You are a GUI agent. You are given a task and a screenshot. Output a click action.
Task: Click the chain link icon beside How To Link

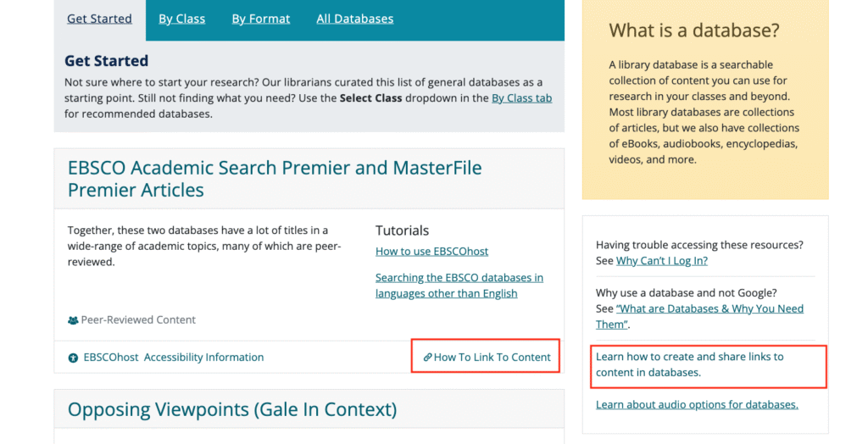point(427,358)
